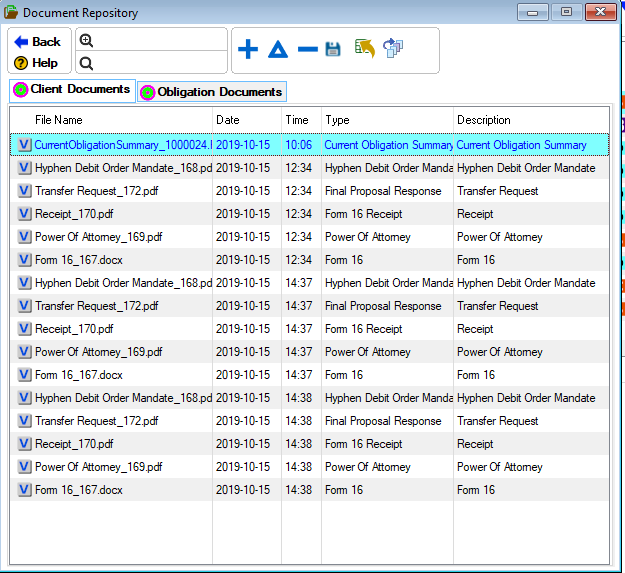Open the Help button
The image size is (625, 573).
point(37,63)
